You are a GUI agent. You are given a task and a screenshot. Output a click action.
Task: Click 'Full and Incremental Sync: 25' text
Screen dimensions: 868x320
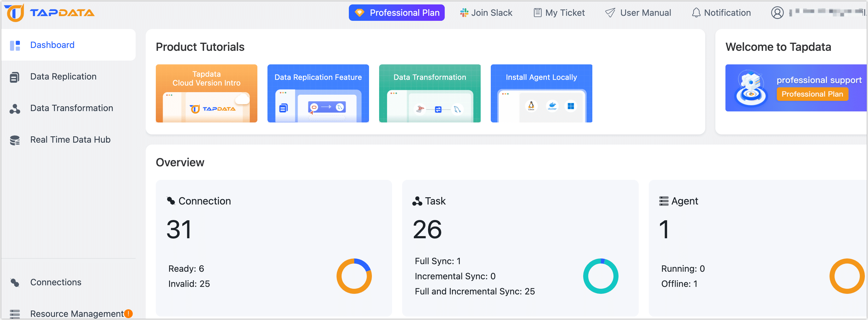pyautogui.click(x=474, y=292)
